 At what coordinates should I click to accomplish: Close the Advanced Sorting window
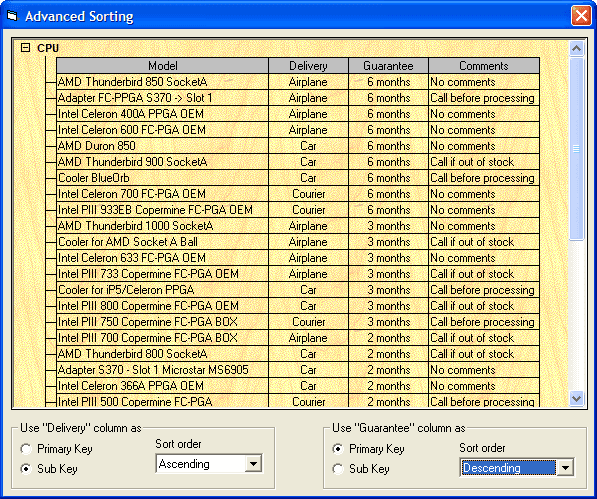pos(581,16)
